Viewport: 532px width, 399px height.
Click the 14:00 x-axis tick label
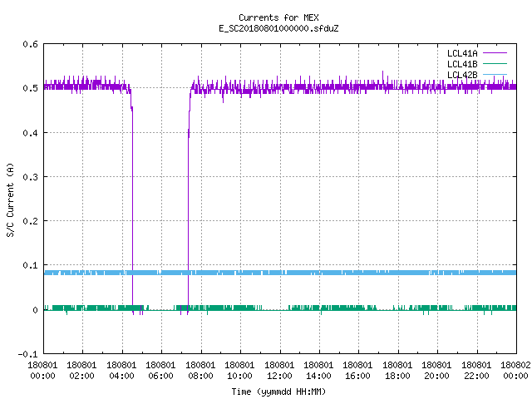(318, 376)
